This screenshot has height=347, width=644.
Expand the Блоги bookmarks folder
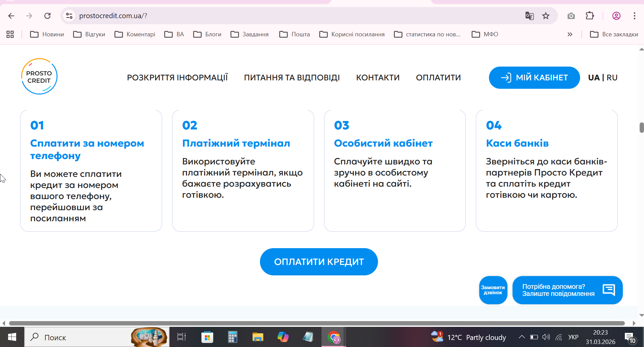click(x=207, y=34)
